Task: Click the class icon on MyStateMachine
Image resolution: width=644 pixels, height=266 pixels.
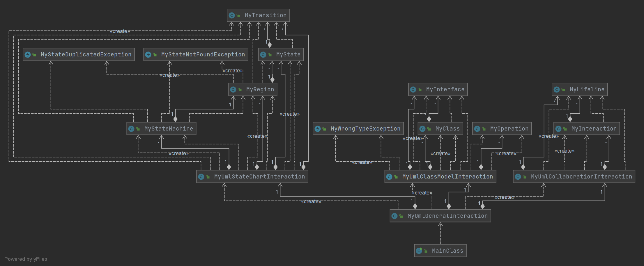Action: (131, 129)
